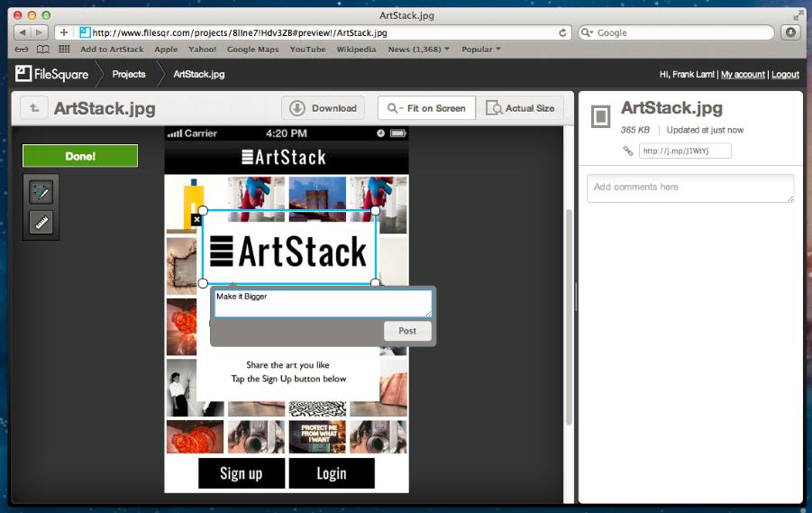This screenshot has width=812, height=513.
Task: Click the plus add-bookmark button
Action: click(x=64, y=32)
